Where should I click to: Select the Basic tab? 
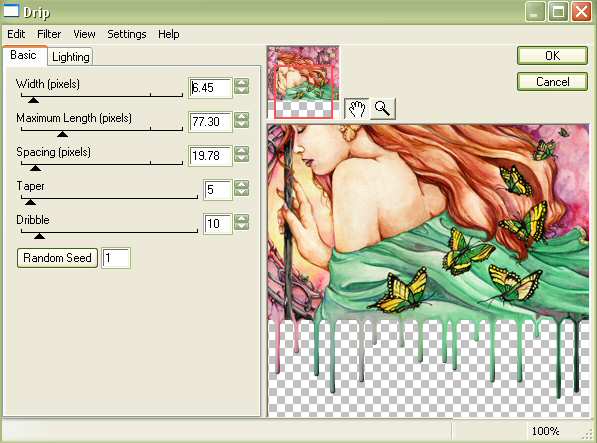click(24, 55)
